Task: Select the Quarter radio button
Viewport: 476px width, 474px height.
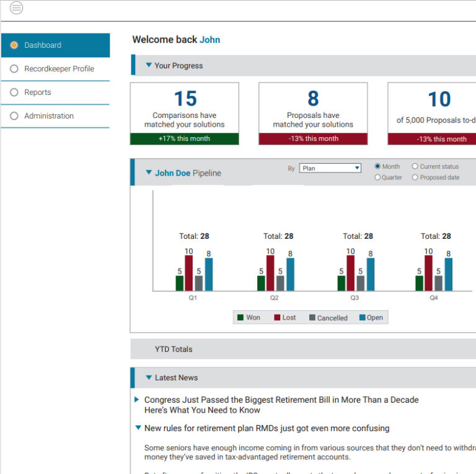Action: [377, 177]
